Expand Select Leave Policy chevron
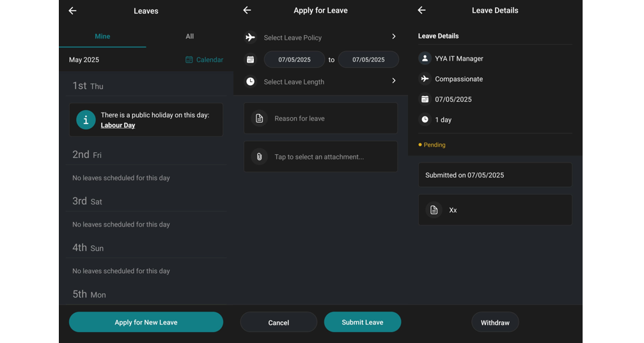 click(393, 36)
